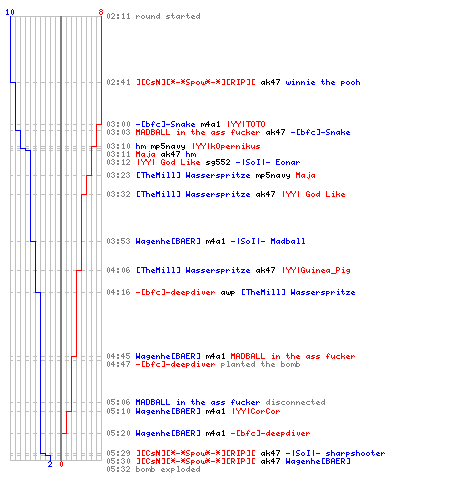
Task: Select the 03:53 Wagenhe[BAER] m4a1 event
Action: tap(206, 241)
